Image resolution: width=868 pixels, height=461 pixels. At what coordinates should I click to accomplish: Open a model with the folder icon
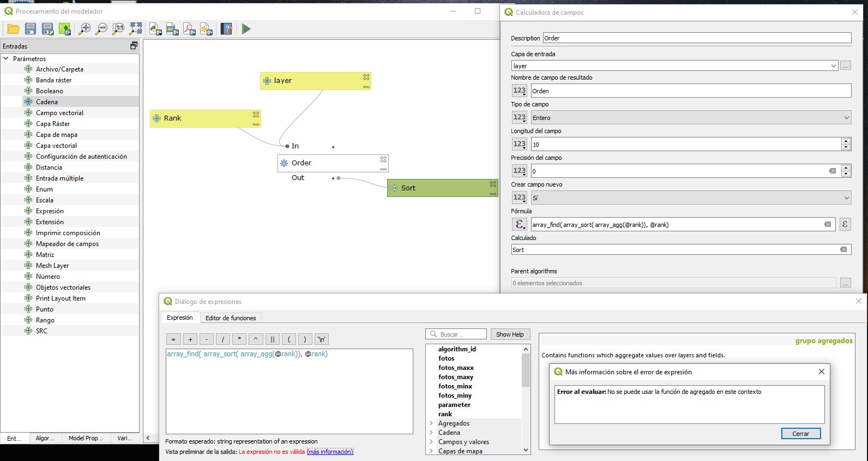pyautogui.click(x=14, y=29)
